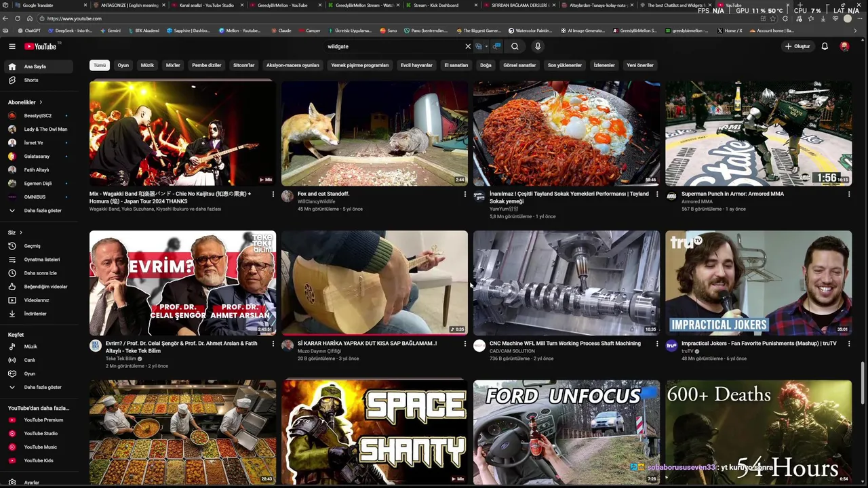Image resolution: width=868 pixels, height=488 pixels.
Task: Click the wildgate search field
Action: tap(393, 46)
